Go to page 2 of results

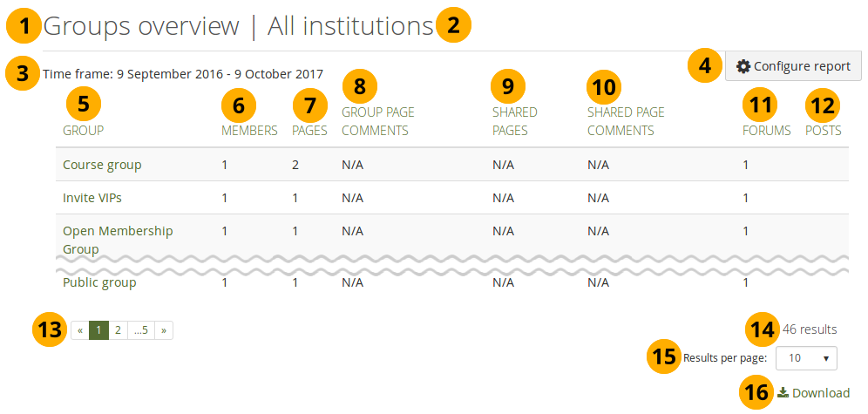pos(118,330)
